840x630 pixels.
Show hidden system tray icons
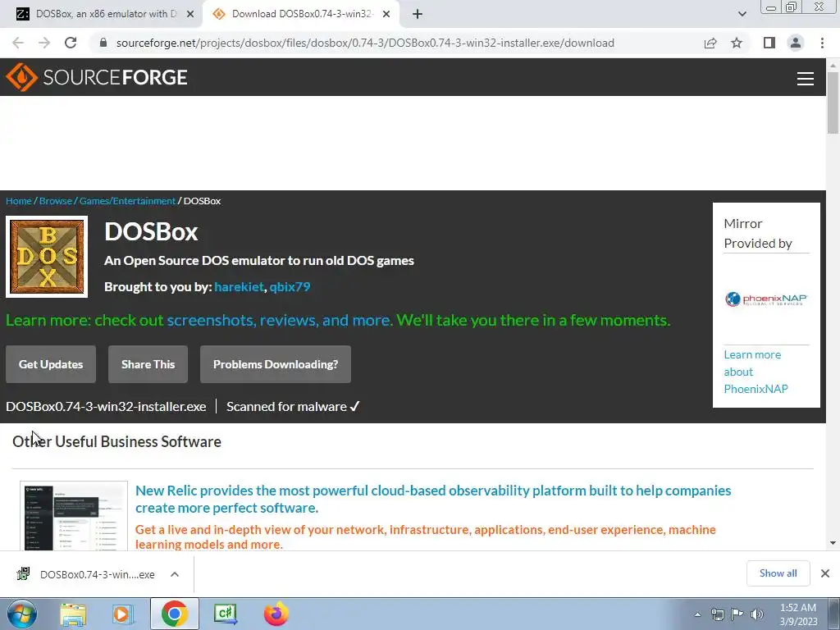click(x=697, y=614)
